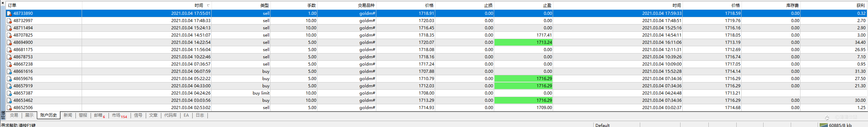
Task: Open the 邮箱 tab with 6 unread
Action: (100, 115)
